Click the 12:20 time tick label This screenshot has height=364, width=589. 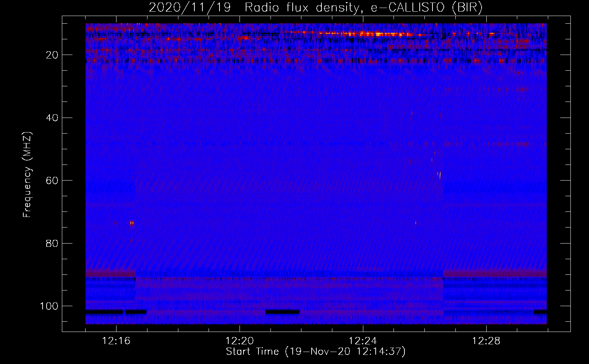(x=240, y=341)
